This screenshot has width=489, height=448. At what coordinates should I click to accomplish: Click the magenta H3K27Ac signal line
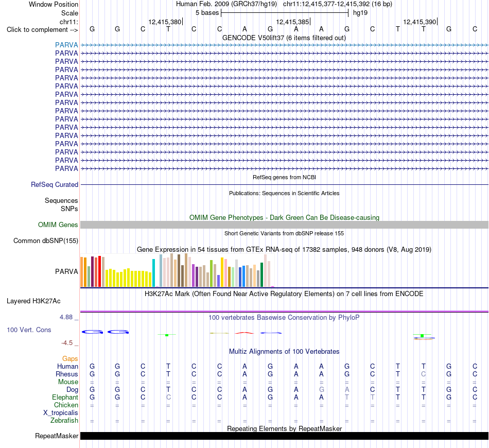[284, 312]
